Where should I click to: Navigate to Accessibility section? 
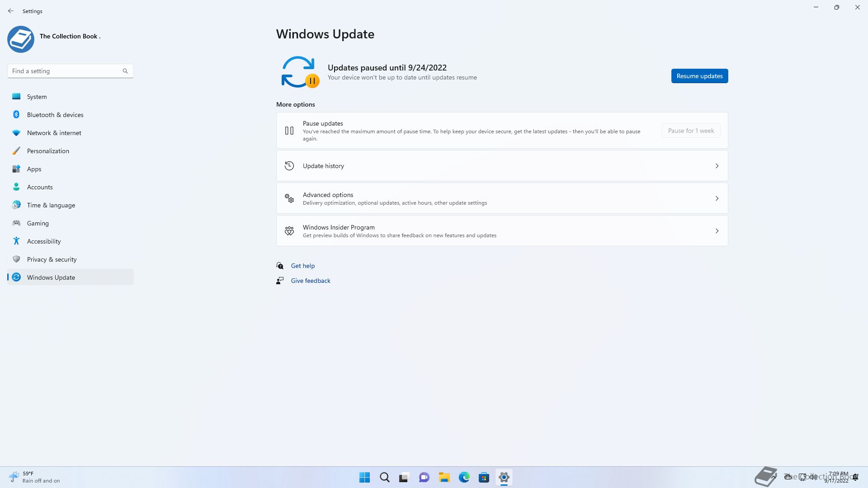tap(71, 241)
